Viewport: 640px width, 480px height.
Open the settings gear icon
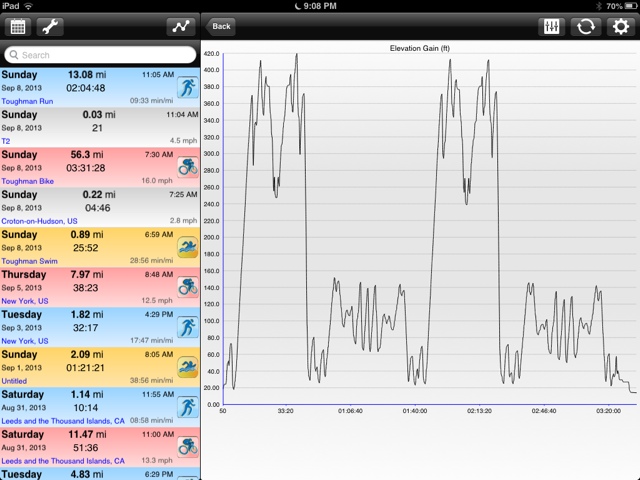621,27
